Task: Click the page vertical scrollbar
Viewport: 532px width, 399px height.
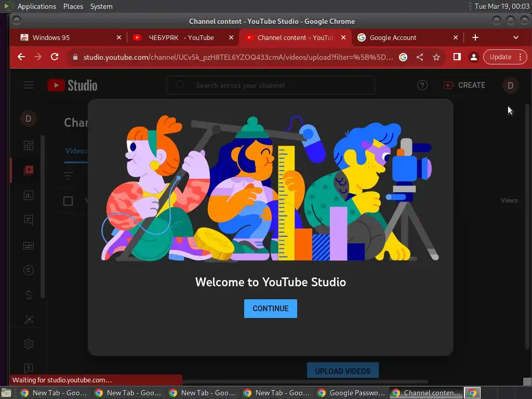Action: (527, 228)
